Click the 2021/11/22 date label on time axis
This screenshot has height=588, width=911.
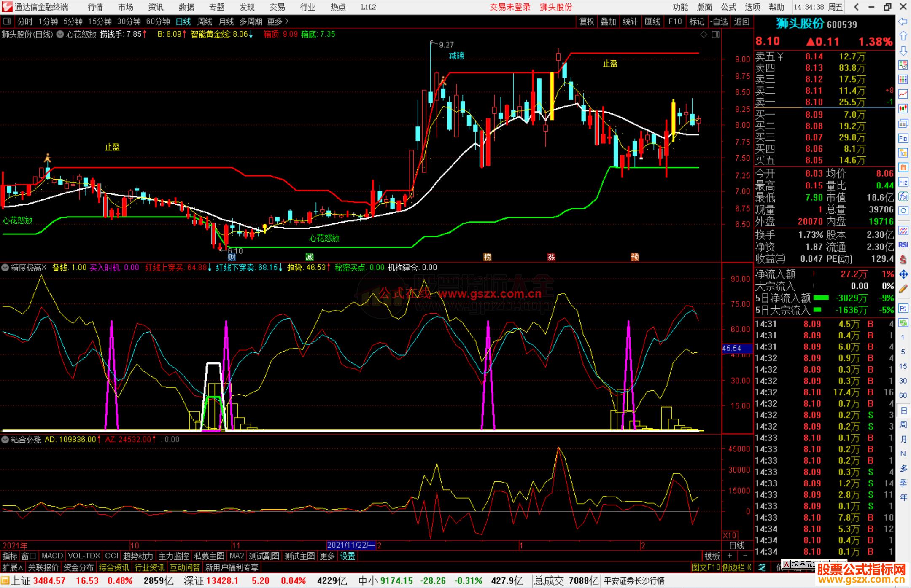[x=351, y=545]
